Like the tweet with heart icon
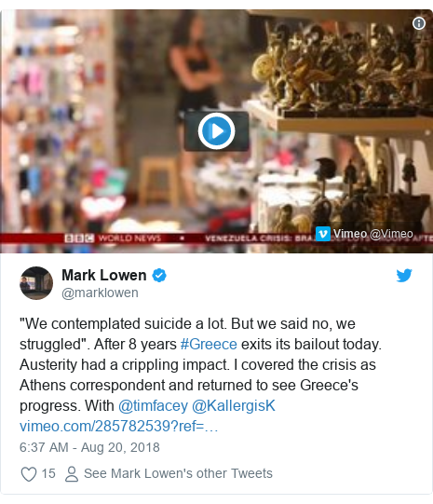The image size is (433, 504). (x=29, y=474)
